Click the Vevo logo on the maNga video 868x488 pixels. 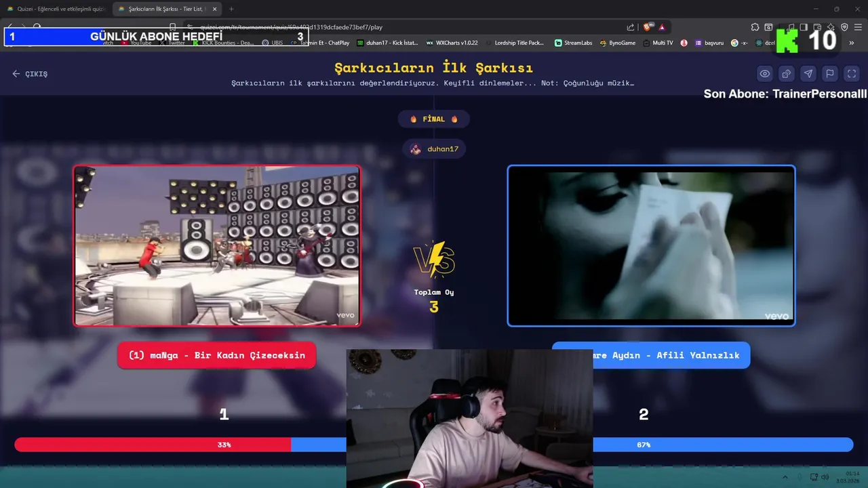[346, 315]
